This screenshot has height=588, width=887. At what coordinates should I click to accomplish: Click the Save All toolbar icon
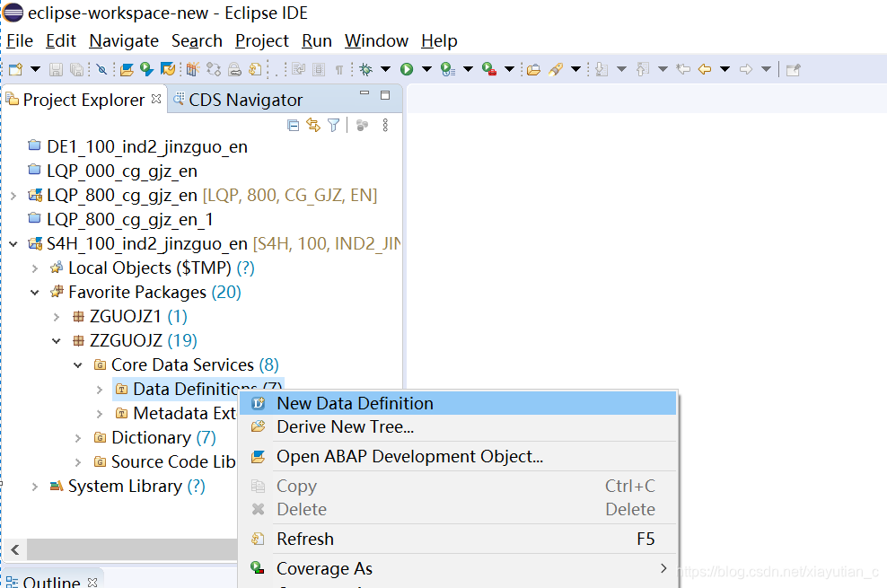tap(76, 69)
